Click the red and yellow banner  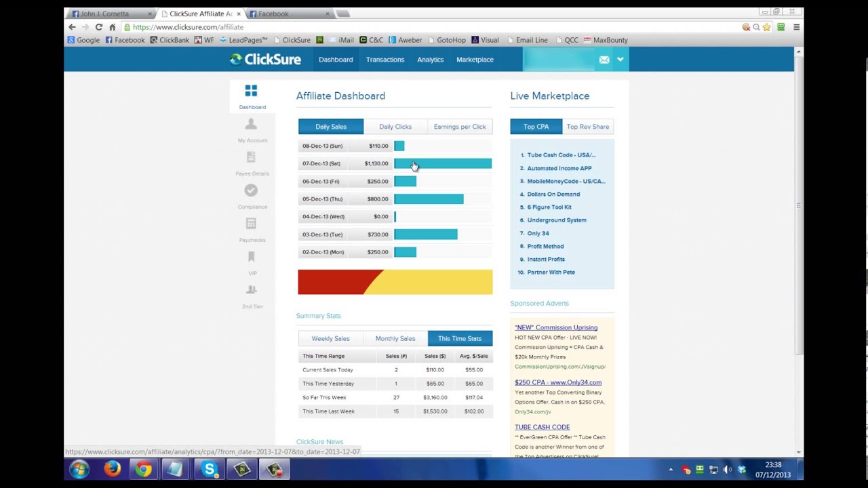[395, 282]
